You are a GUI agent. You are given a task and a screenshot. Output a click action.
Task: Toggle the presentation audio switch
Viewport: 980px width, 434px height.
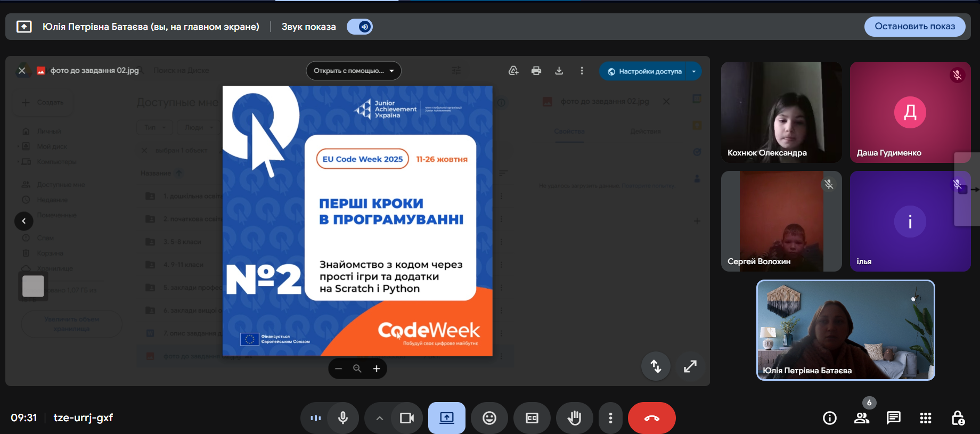pos(360,27)
